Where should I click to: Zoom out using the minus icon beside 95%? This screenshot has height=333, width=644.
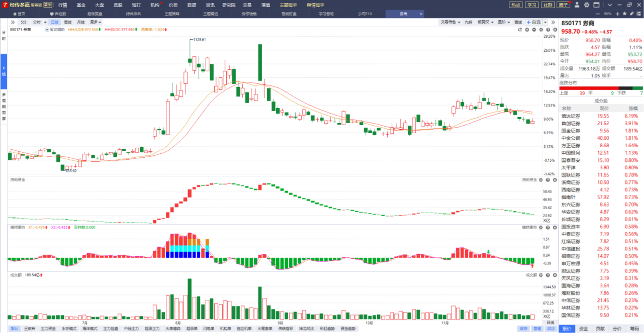(598, 14)
